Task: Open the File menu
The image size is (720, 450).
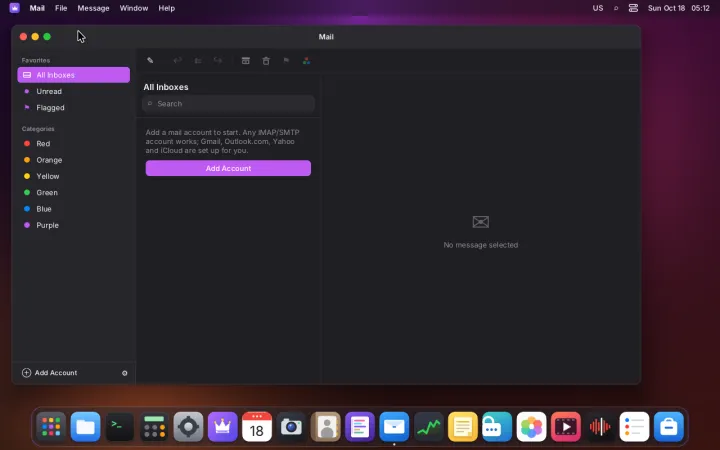Action: click(x=61, y=8)
